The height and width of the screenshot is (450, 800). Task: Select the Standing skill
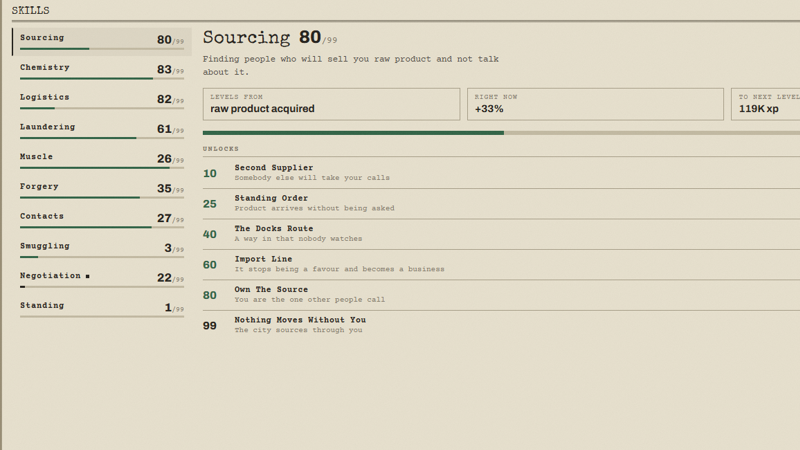pos(102,309)
